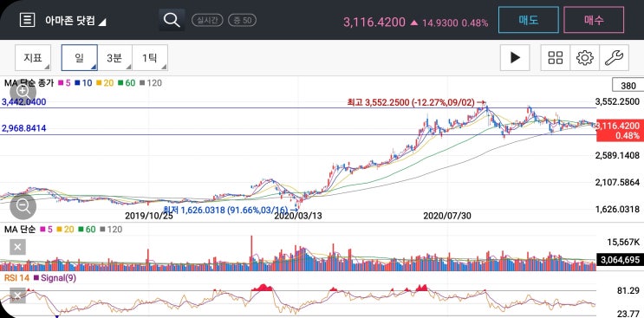Toggle the 실시간 real-time pill
Image resolution: width=644 pixels, height=318 pixels.
click(x=207, y=20)
